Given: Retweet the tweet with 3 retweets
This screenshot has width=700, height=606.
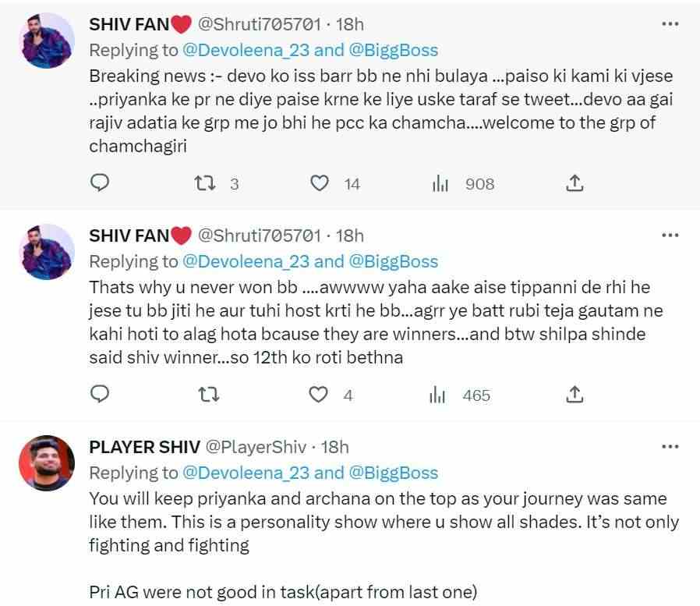Looking at the screenshot, I should pos(204,183).
